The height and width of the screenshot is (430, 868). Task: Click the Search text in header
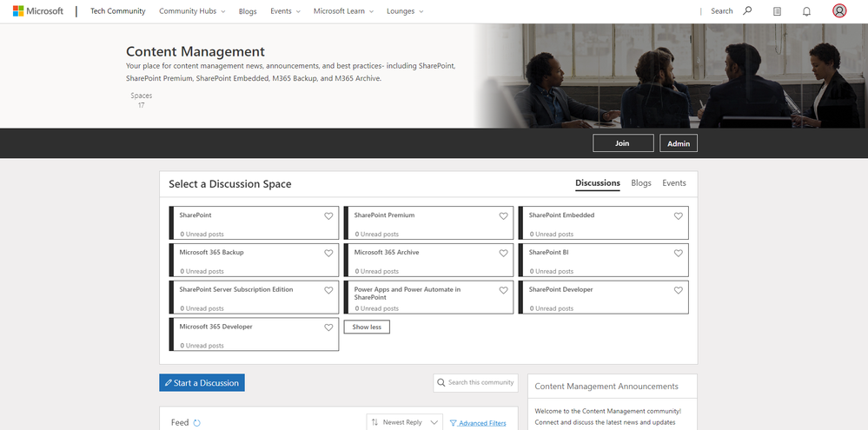[x=721, y=11]
